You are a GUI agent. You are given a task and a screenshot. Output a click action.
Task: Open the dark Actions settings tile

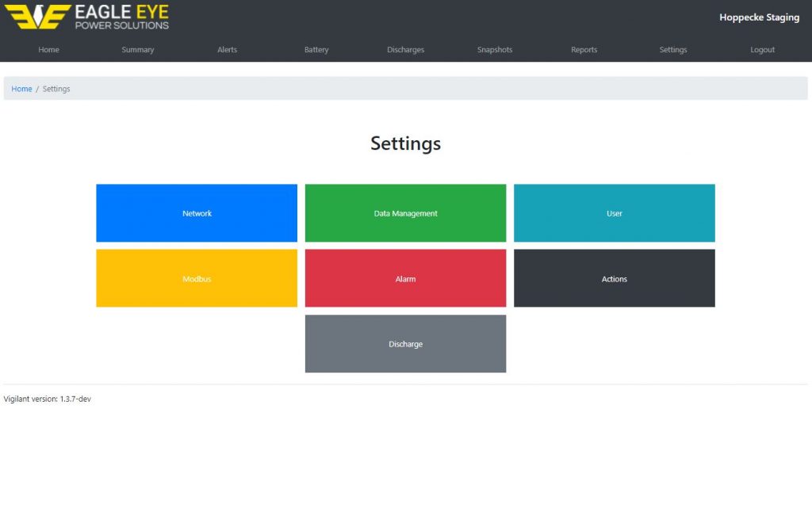(615, 278)
